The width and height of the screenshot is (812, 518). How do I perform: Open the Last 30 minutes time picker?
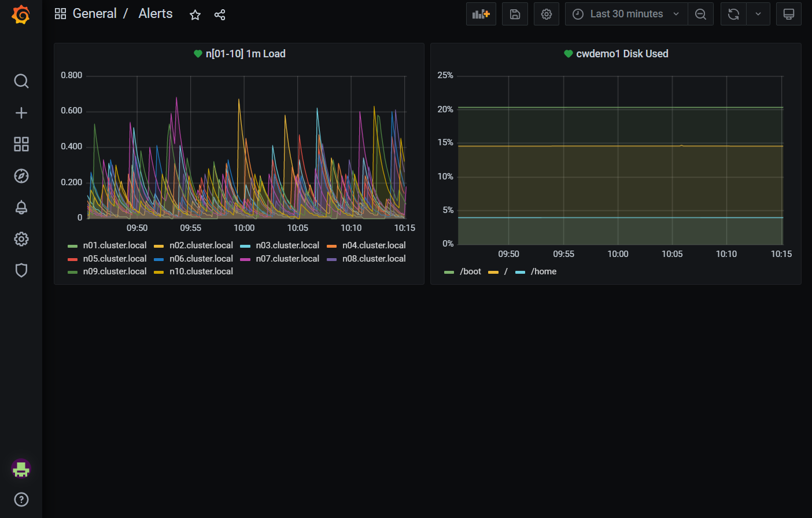click(626, 13)
